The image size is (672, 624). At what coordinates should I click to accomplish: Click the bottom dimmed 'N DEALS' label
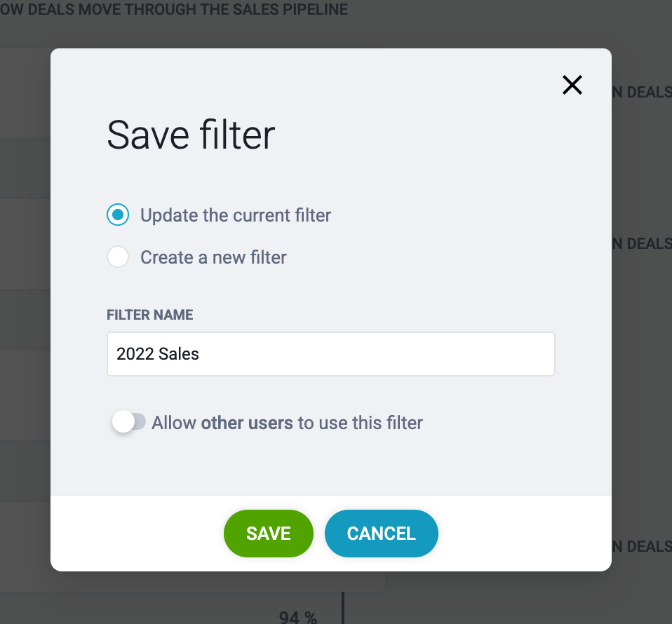(x=642, y=546)
